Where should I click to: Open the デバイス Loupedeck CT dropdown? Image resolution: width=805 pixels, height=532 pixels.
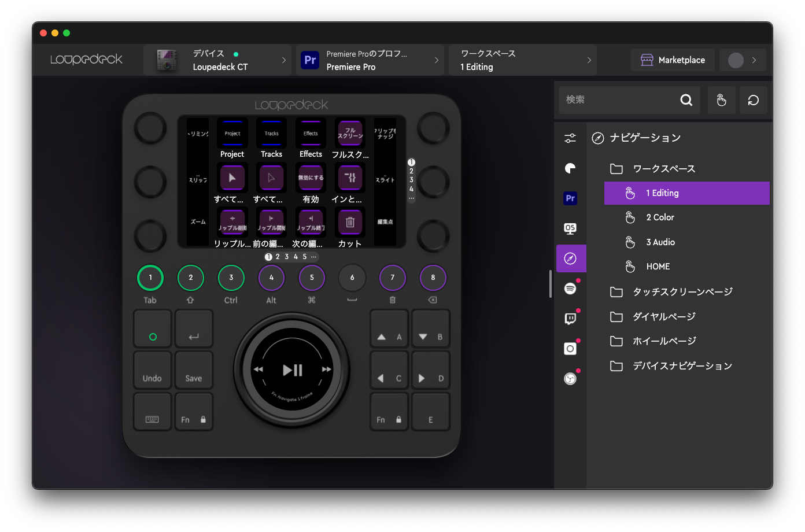coord(217,60)
